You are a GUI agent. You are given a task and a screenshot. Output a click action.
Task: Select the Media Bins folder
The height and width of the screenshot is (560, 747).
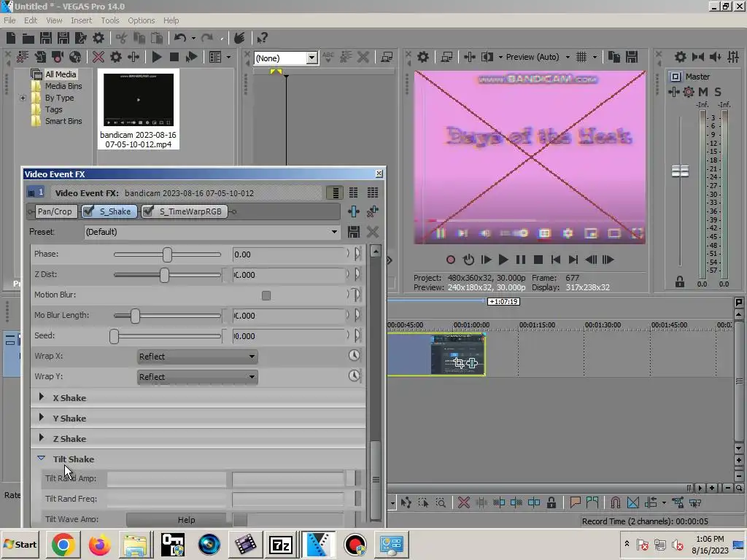tap(63, 86)
